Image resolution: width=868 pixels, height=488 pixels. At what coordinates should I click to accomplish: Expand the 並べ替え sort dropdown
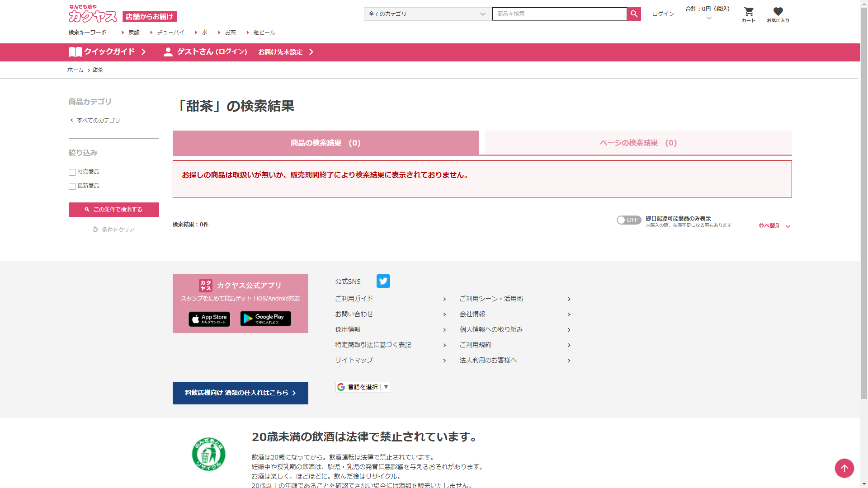point(774,226)
